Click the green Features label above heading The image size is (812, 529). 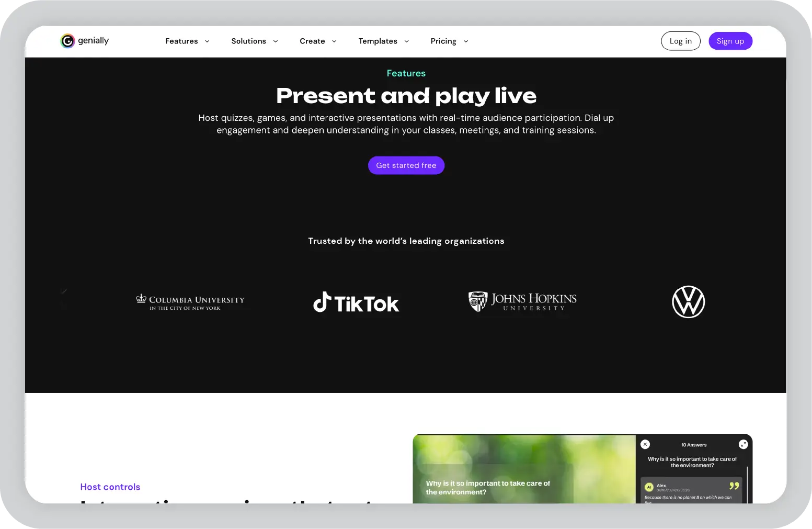[406, 73]
